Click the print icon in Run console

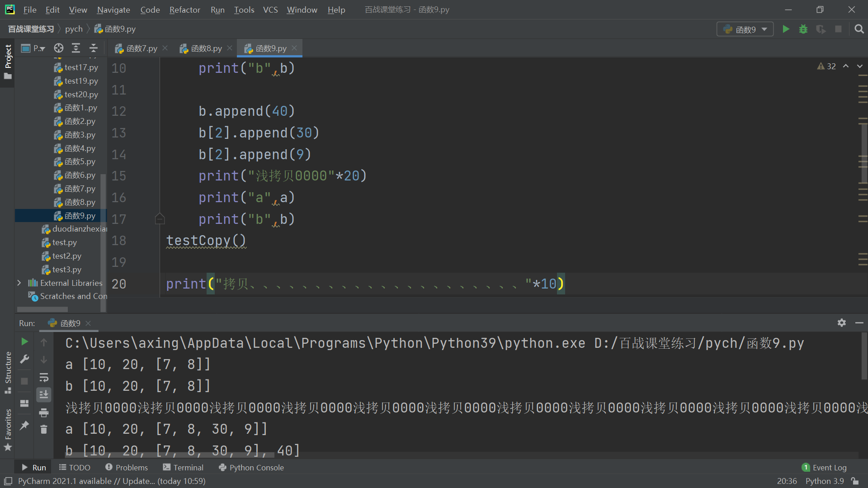44,412
